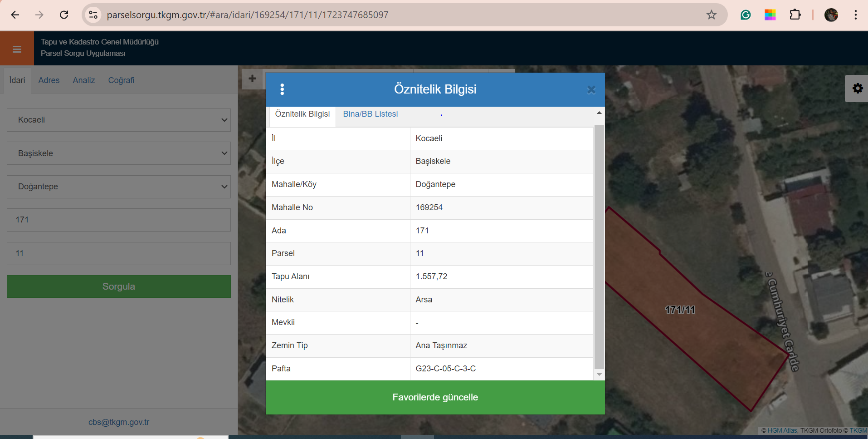
Task: Click the 171/11 parcel label on map
Action: [x=680, y=310]
